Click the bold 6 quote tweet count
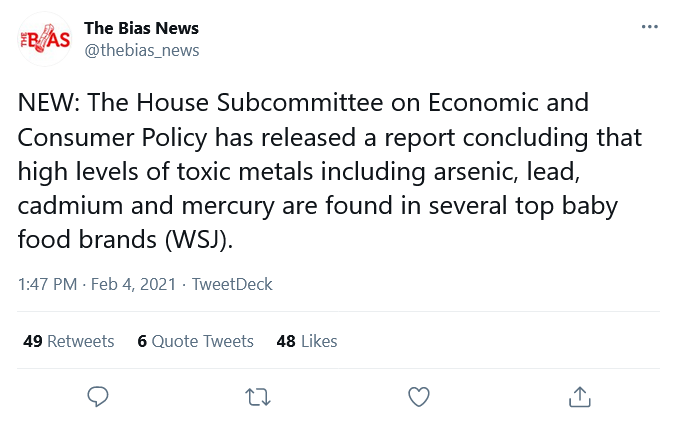 click(142, 341)
